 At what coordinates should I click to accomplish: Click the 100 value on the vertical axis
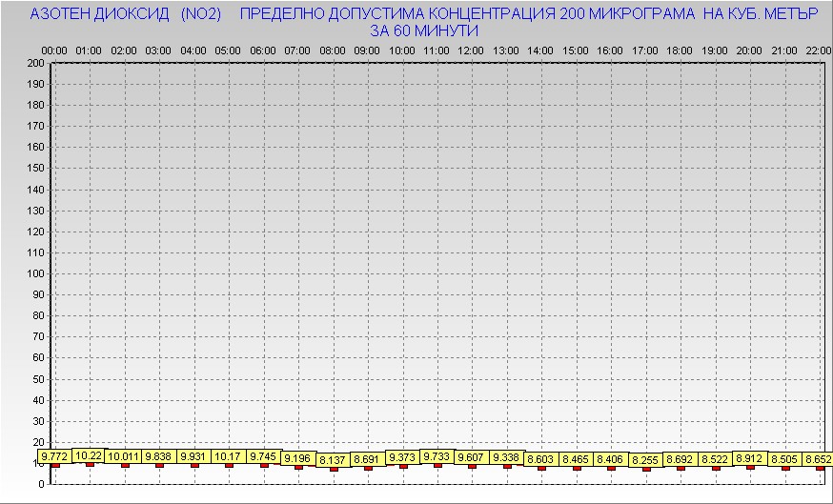point(36,273)
